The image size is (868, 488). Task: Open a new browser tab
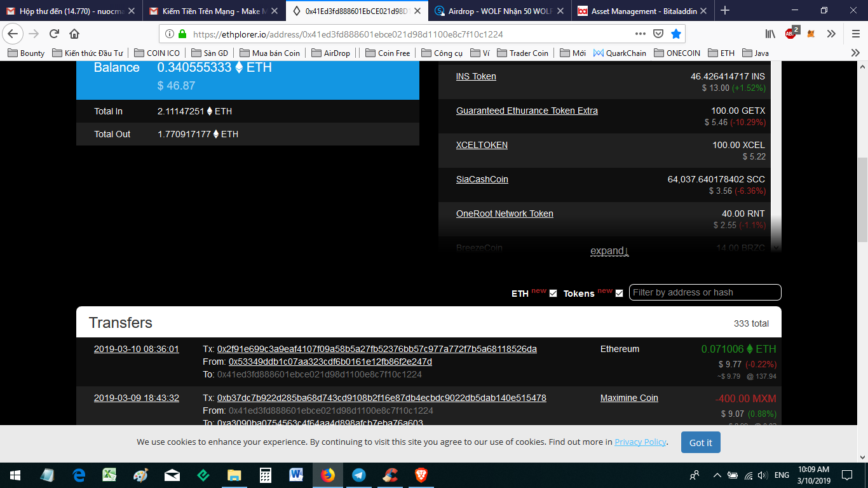coord(725,10)
